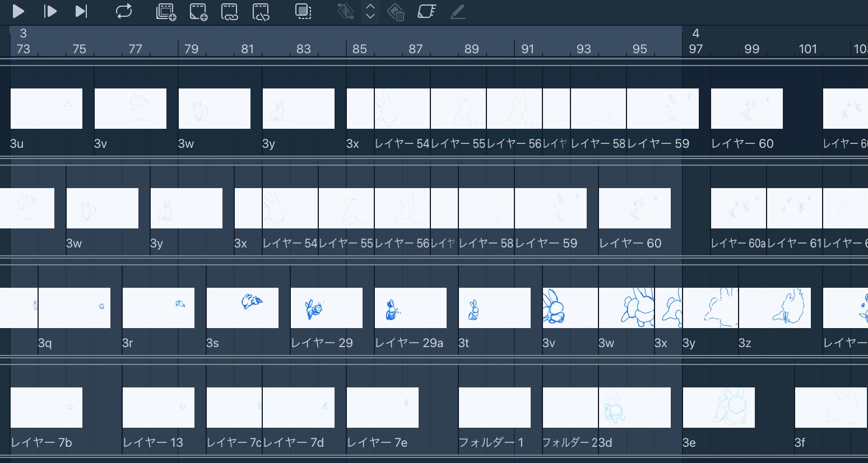This screenshot has height=463, width=868.
Task: Select the レイヤー 29 cel thumbnail
Action: (327, 308)
